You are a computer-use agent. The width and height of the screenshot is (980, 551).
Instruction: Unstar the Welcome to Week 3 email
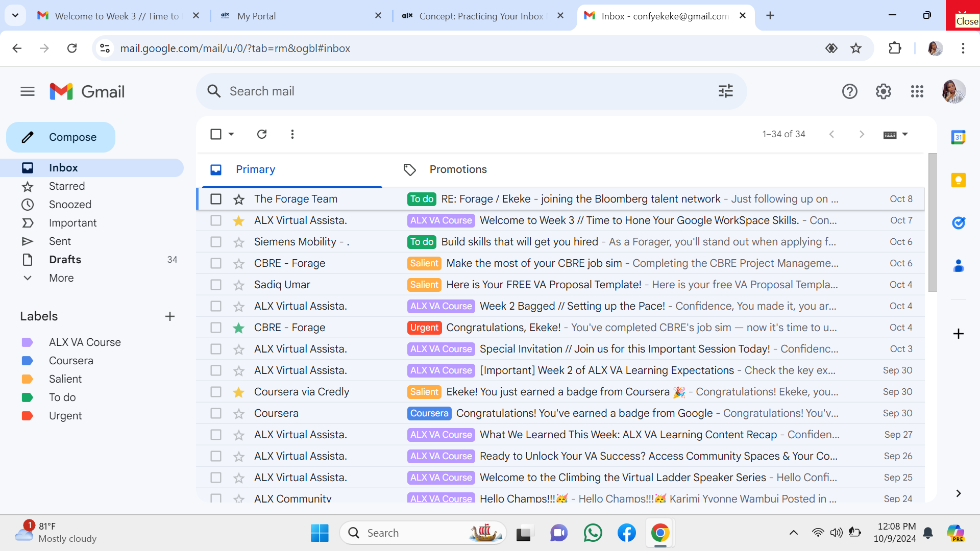238,221
